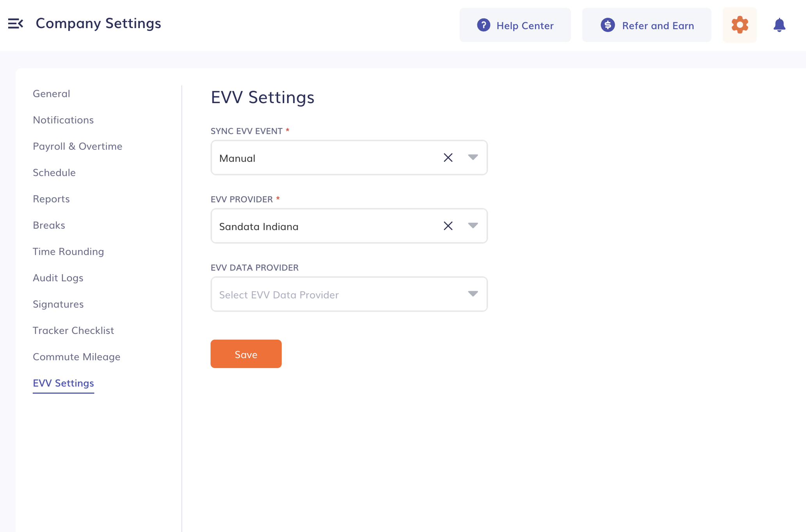Go to Notifications settings
The height and width of the screenshot is (532, 806).
tap(63, 120)
